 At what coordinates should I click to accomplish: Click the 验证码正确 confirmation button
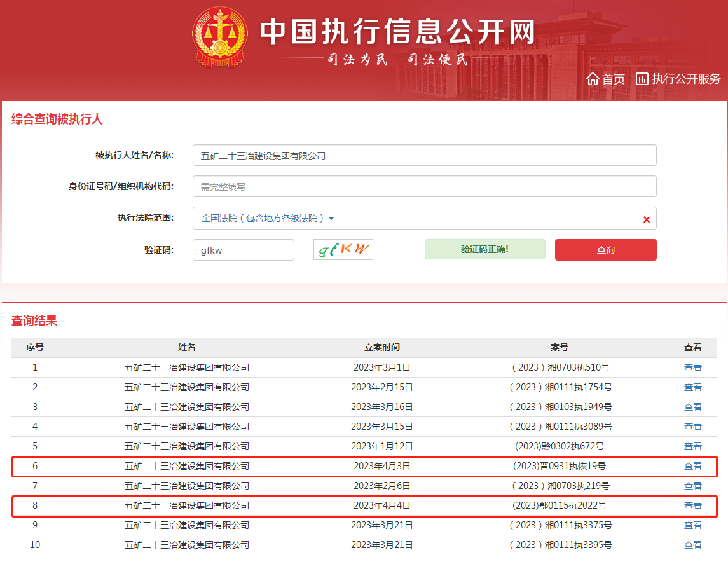point(484,249)
